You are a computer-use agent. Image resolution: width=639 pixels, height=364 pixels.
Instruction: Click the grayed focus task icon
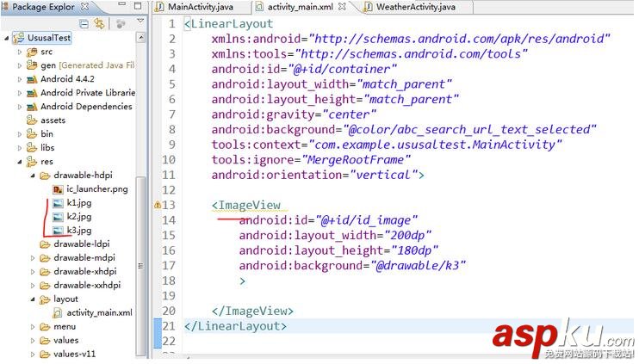pos(121,24)
